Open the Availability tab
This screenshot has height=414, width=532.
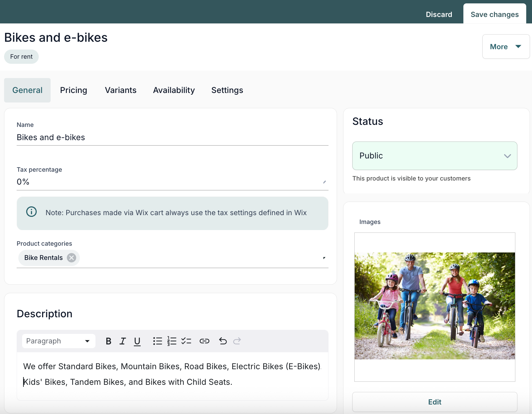pos(174,90)
